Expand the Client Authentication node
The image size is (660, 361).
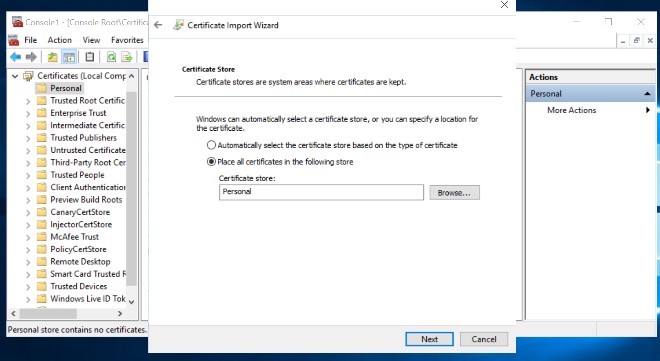[x=28, y=188]
